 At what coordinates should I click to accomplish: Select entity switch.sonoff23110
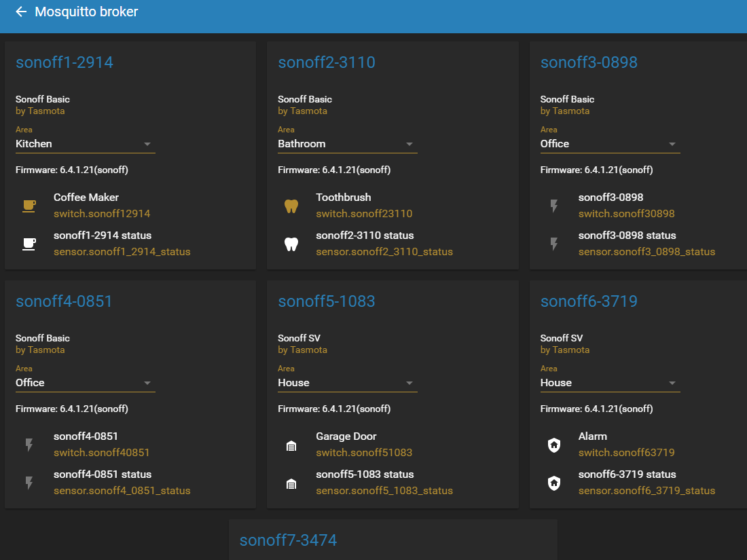click(364, 214)
